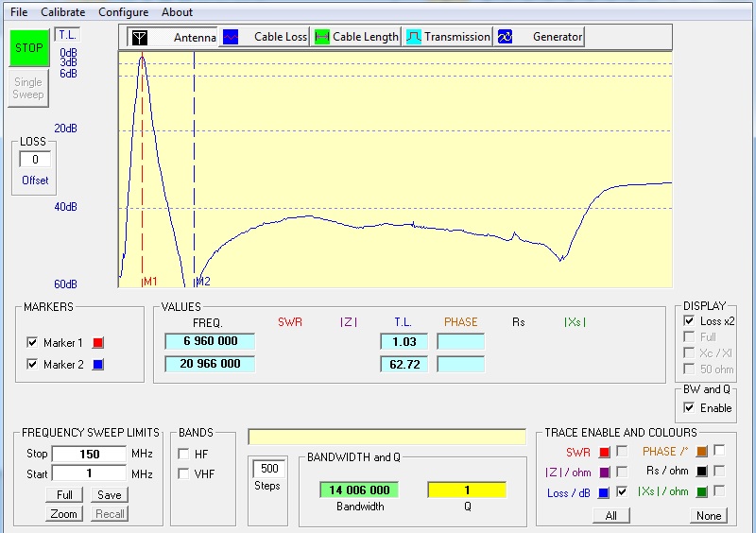
Task: Click the Full sweep range button
Action: [64, 495]
